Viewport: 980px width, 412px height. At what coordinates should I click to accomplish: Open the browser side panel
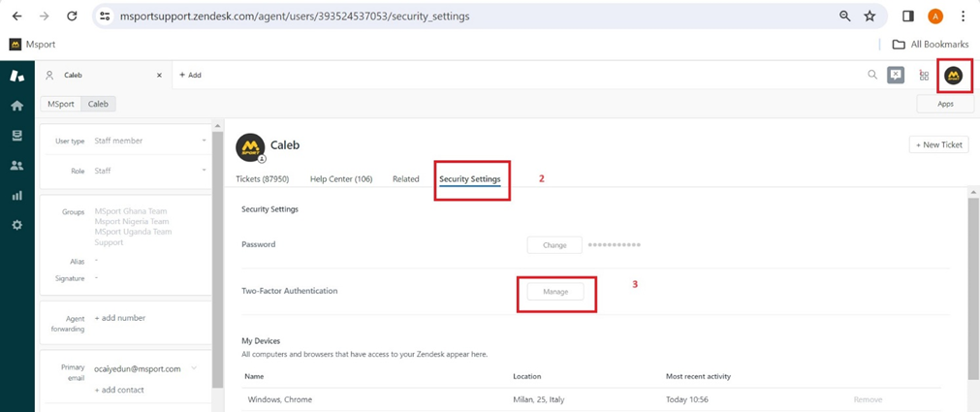(x=908, y=16)
